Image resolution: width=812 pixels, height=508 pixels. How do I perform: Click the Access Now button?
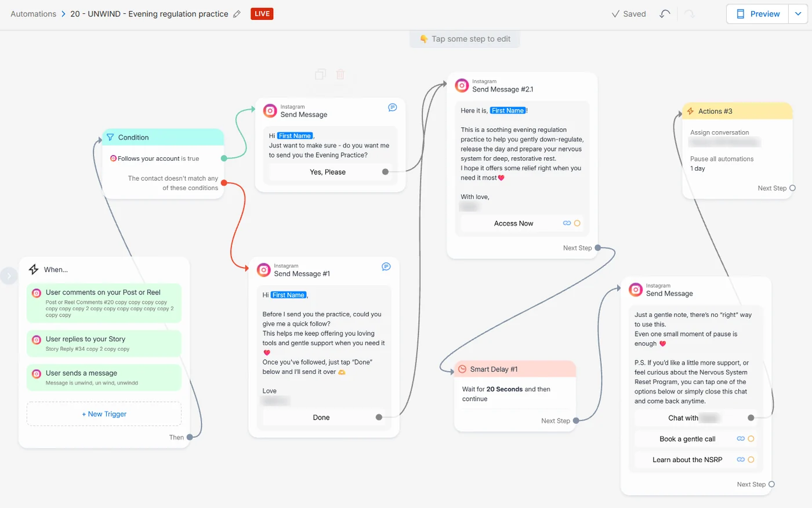514,224
